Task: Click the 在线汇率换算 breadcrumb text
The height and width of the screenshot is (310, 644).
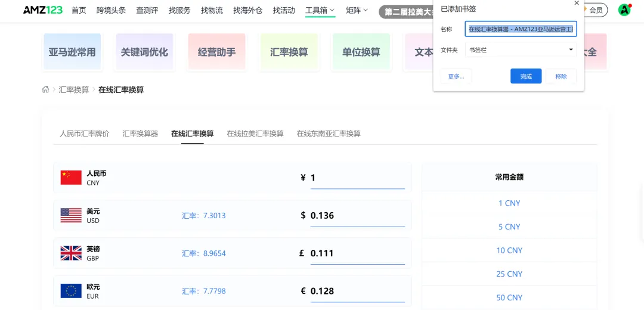Action: (121, 89)
